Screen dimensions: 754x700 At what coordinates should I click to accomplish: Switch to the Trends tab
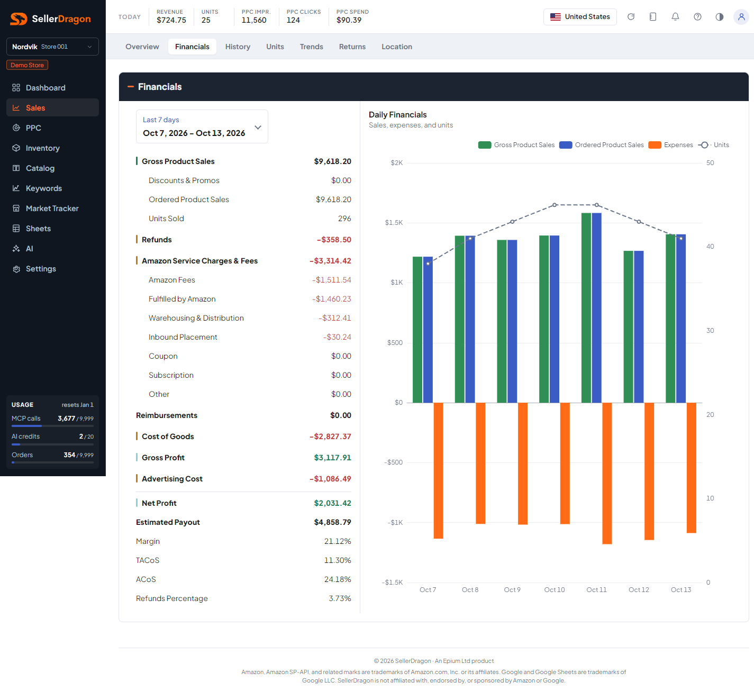pyautogui.click(x=312, y=47)
